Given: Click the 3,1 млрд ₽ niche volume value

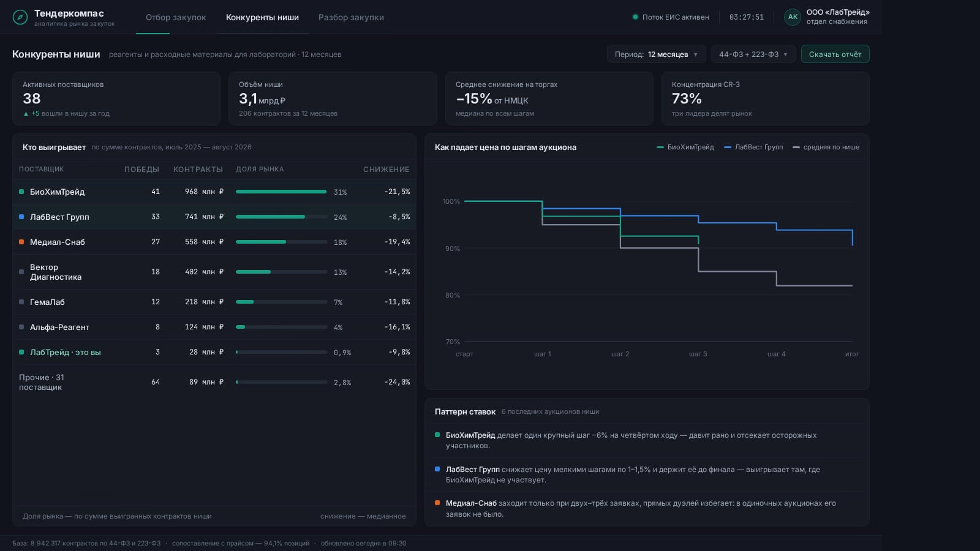Looking at the screenshot, I should click(262, 99).
